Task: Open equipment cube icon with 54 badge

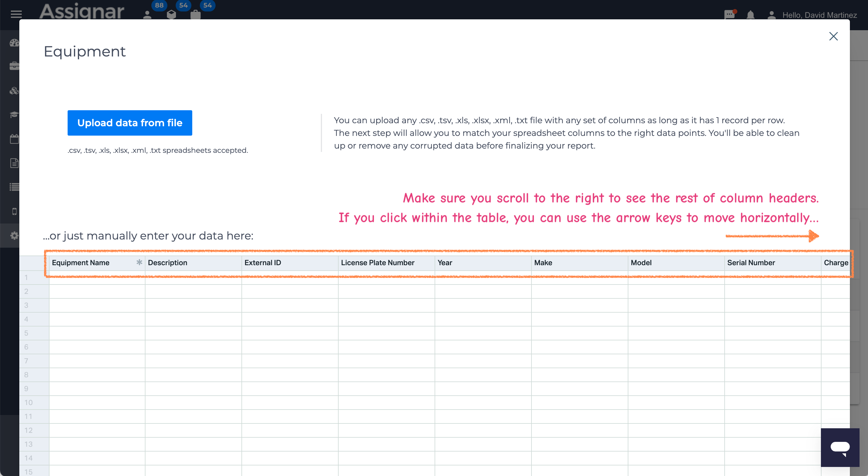Action: (171, 14)
